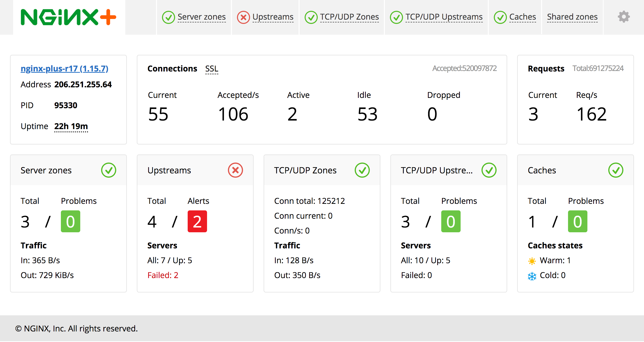Click the NGINX+ logo
The image size is (644, 342).
(69, 17)
